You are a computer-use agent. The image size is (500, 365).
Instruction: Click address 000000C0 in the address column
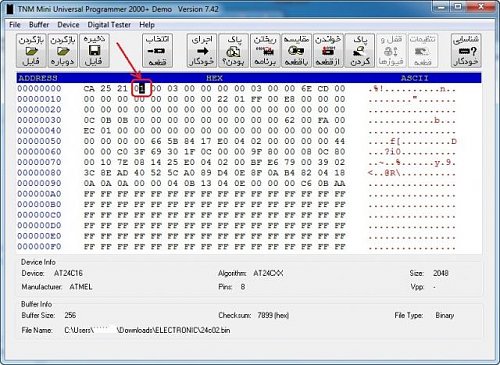(39, 215)
